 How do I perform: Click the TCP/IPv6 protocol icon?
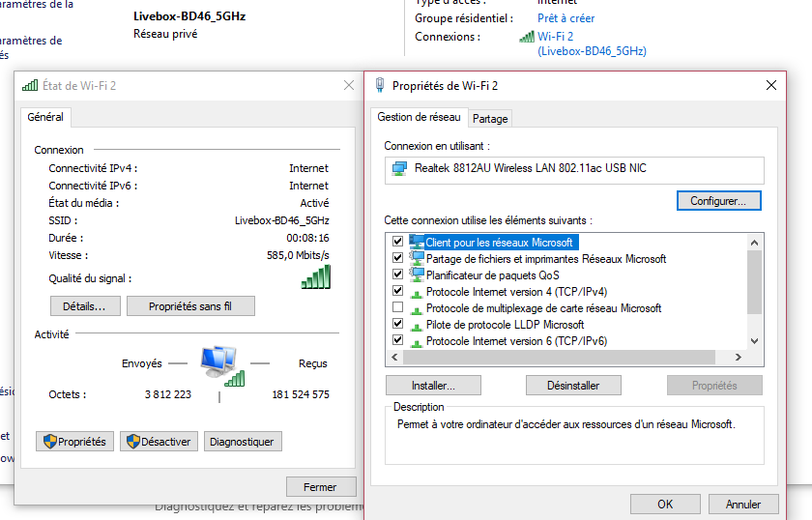pyautogui.click(x=416, y=343)
